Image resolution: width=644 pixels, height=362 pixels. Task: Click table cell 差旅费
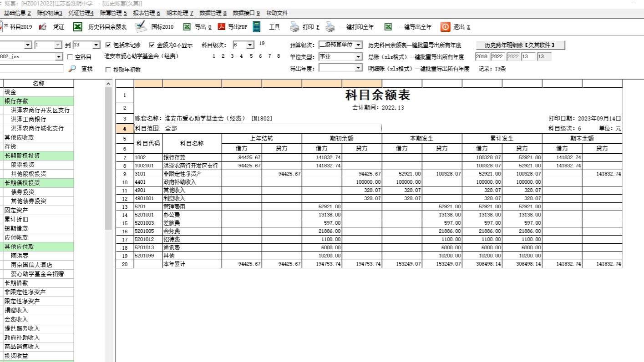tap(192, 223)
